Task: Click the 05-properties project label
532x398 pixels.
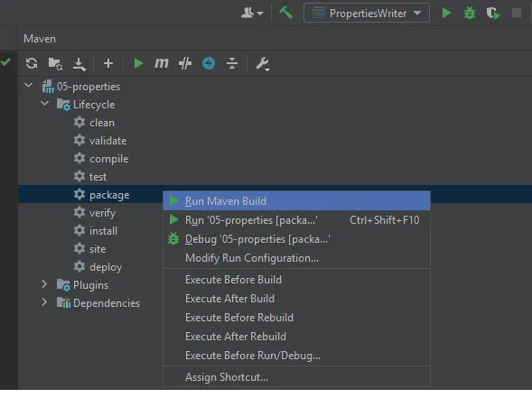Action: (89, 87)
